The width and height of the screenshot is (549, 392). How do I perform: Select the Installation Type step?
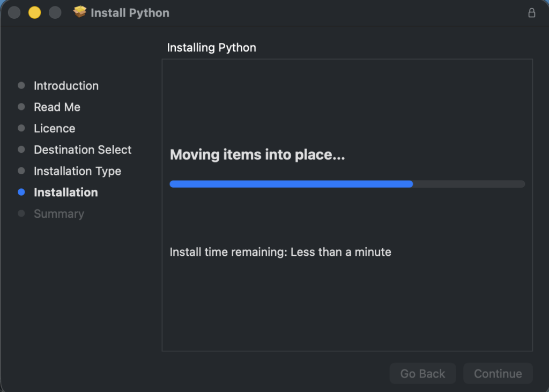[x=77, y=171]
